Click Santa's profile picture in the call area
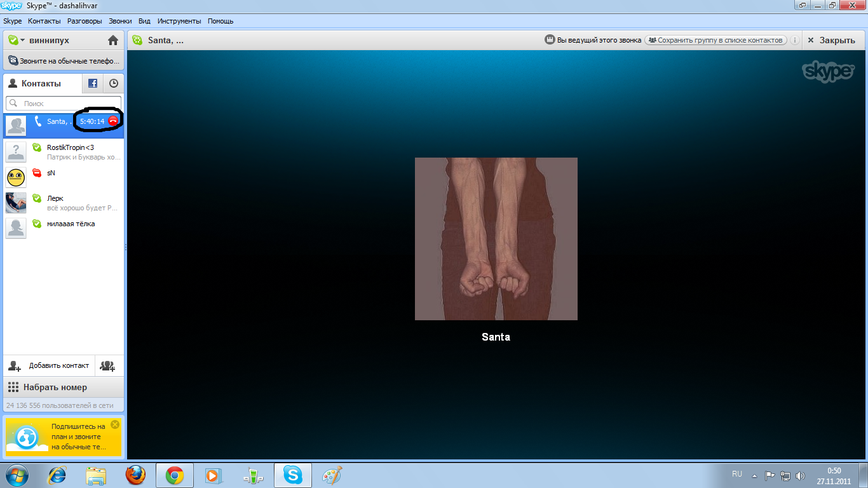This screenshot has width=868, height=488. tap(496, 239)
